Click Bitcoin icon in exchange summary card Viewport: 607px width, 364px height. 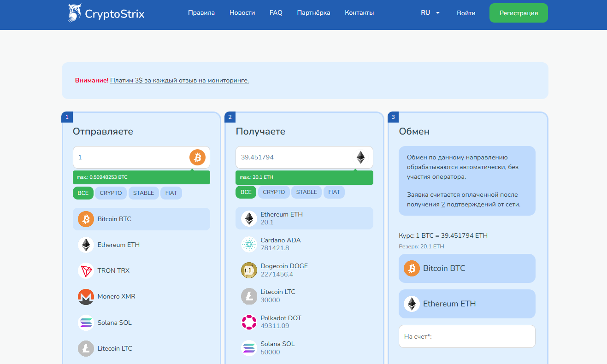(412, 268)
